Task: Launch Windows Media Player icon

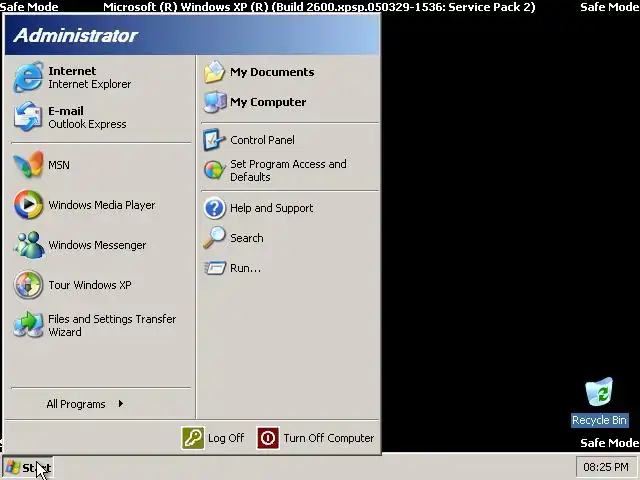Action: (28, 204)
